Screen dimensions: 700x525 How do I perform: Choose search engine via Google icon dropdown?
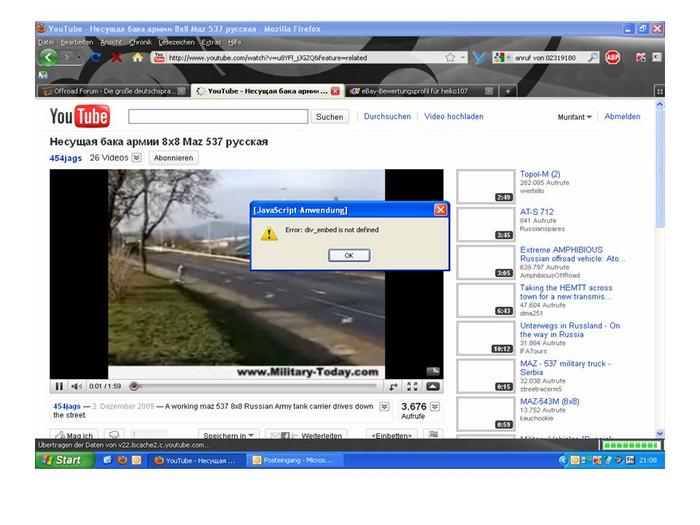coord(502,58)
